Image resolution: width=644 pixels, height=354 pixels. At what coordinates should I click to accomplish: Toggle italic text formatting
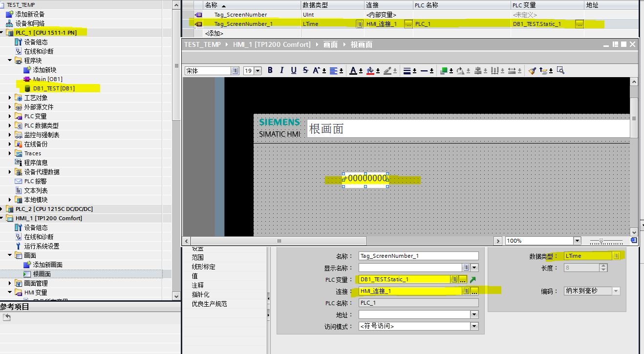click(281, 70)
